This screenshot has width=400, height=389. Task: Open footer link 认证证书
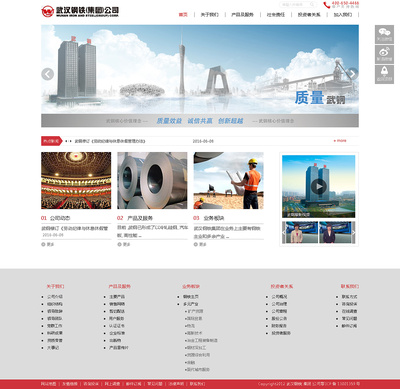117,326
